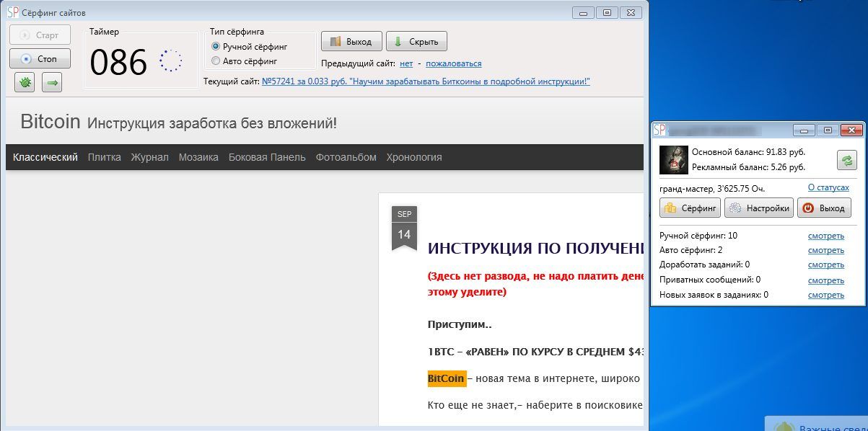Open the Фотоальбом view tab

click(346, 157)
